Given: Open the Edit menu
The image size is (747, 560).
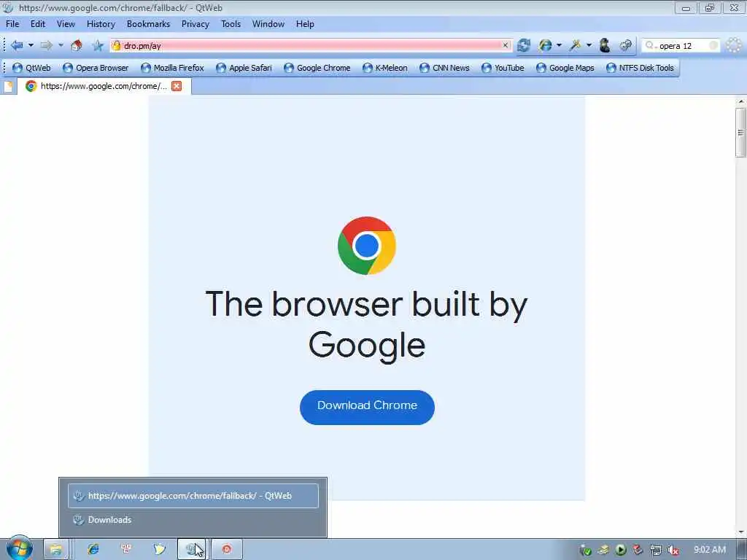Looking at the screenshot, I should pos(38,24).
